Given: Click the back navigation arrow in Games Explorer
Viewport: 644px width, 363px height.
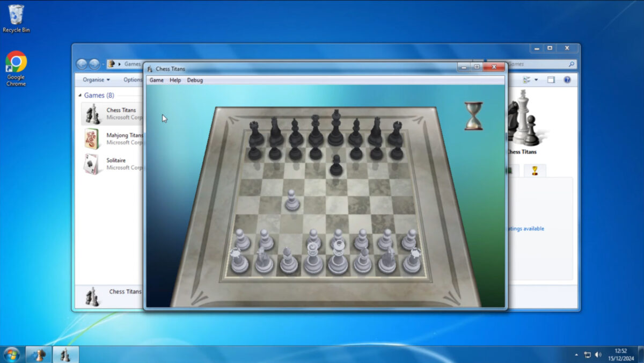Looking at the screenshot, I should coord(82,64).
